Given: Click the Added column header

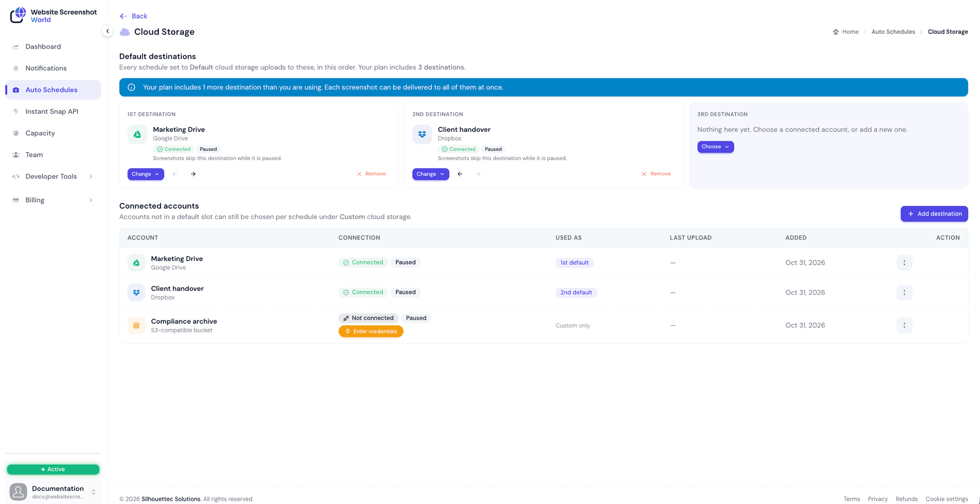Looking at the screenshot, I should coord(796,238).
